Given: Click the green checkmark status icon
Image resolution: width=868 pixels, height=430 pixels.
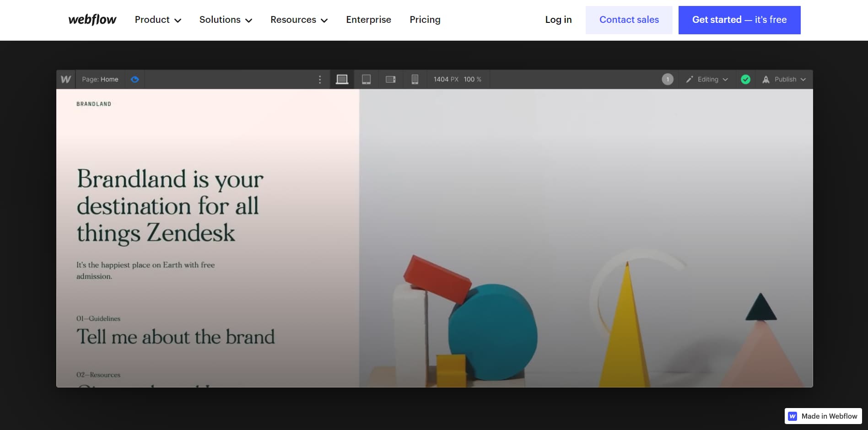Looking at the screenshot, I should pyautogui.click(x=745, y=79).
